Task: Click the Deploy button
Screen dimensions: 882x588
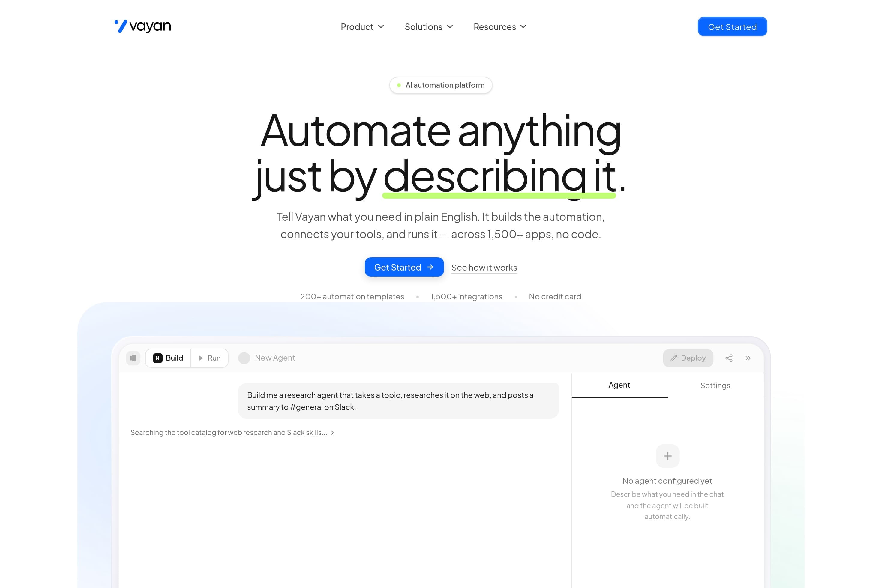Action: click(x=688, y=358)
